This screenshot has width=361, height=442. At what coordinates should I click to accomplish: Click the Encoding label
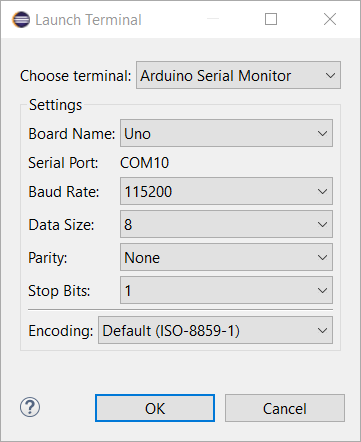tap(61, 331)
